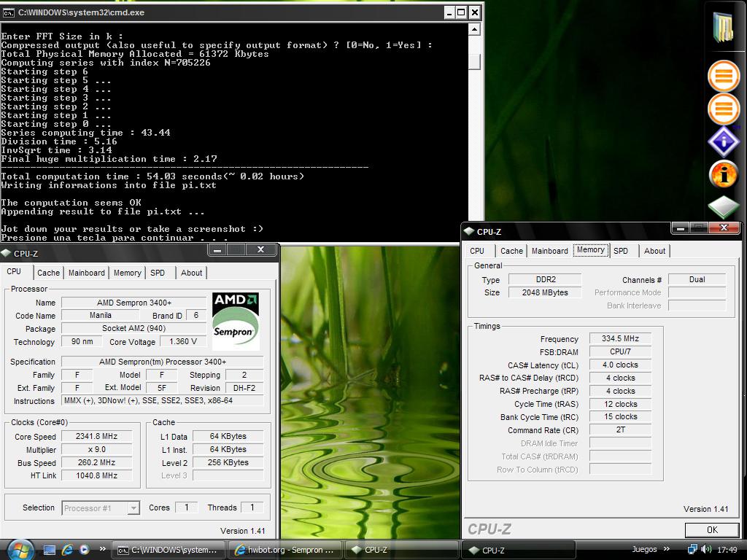Click OK in the right CPU-Z window
747x560 pixels.
(x=712, y=530)
